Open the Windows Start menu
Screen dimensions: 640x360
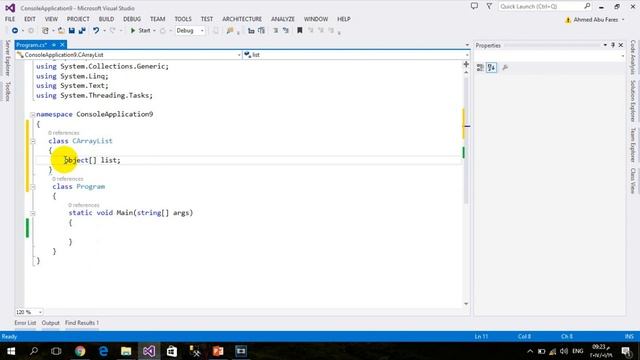point(11,351)
